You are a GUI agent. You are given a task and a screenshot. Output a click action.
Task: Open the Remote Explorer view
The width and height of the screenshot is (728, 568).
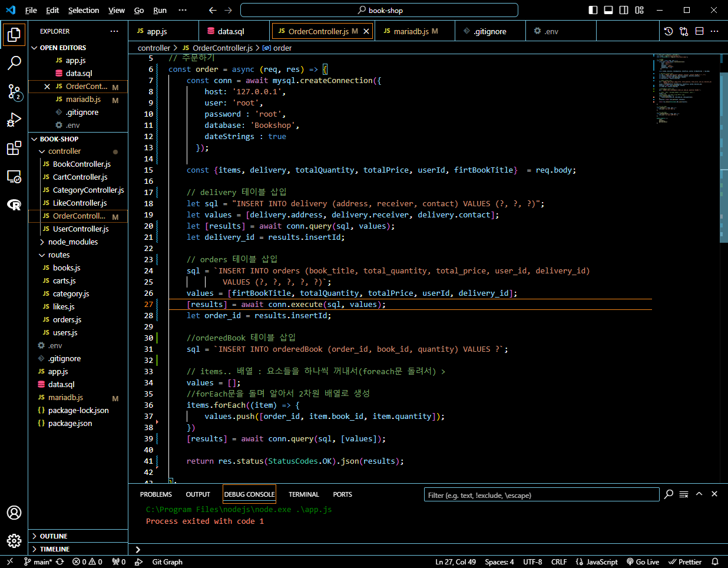coord(14,176)
